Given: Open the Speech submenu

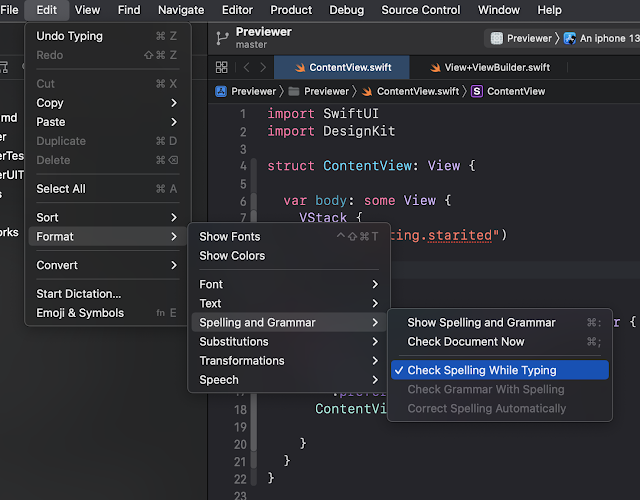Looking at the screenshot, I should click(289, 380).
